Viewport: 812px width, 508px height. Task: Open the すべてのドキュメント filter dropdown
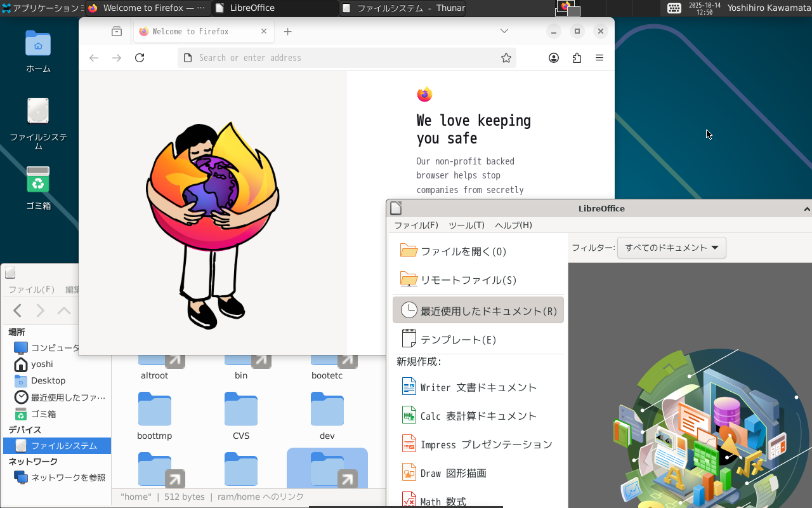(671, 248)
